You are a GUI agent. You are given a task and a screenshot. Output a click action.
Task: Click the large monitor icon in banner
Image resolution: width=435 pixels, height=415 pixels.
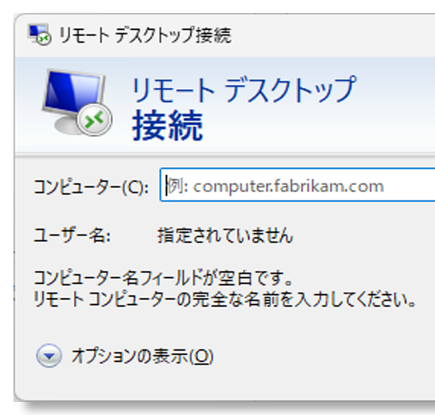coord(77,103)
